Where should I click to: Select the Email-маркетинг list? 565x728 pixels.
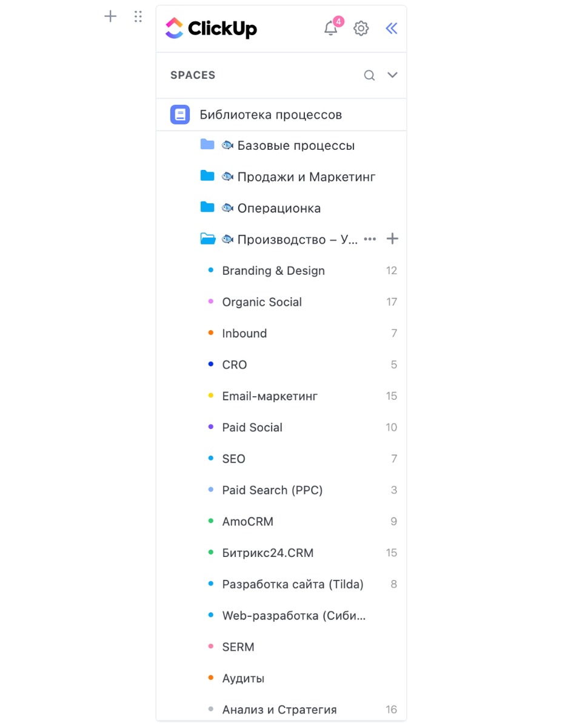coord(270,396)
